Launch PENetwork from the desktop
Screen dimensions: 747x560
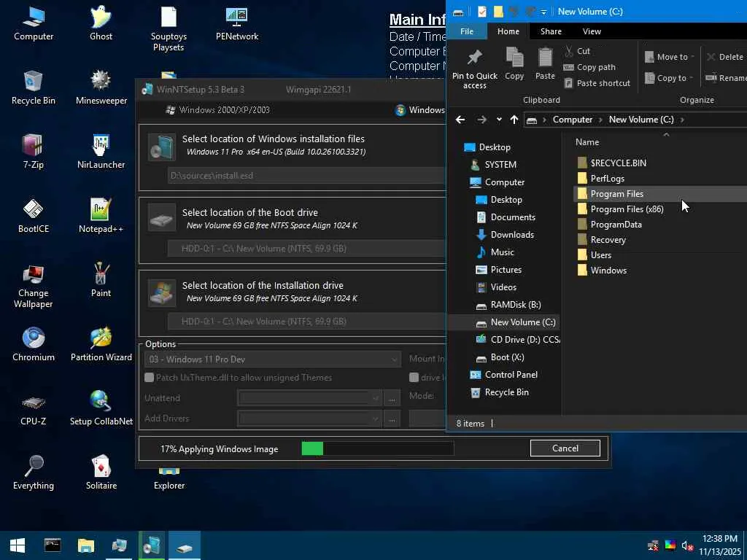(x=237, y=23)
